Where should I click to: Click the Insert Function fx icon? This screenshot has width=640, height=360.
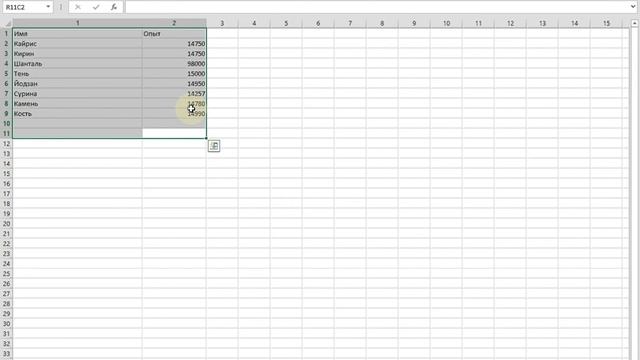pos(114,7)
